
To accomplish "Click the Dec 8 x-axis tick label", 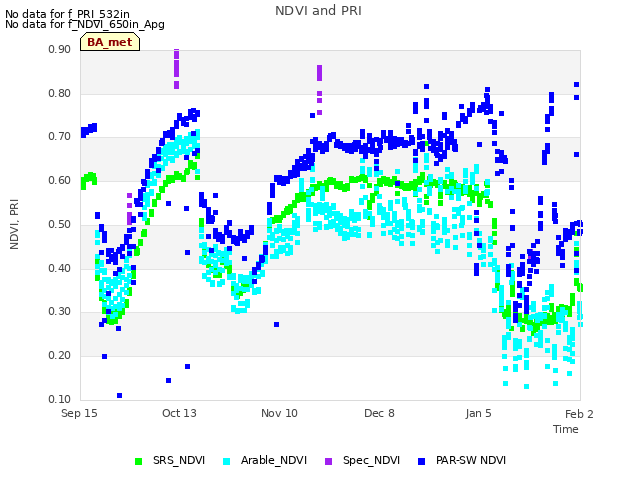I will (x=379, y=413).
